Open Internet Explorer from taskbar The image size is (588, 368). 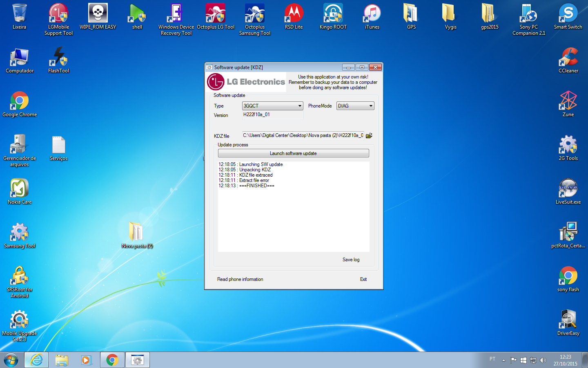click(x=36, y=360)
